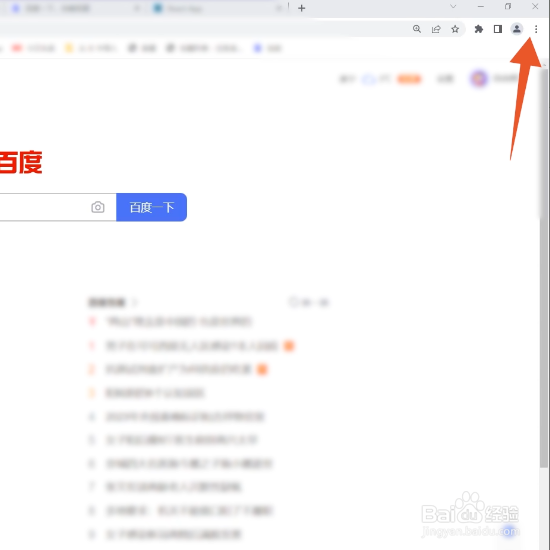550x550 pixels.
Task: Open the tab search chevron
Action: coord(453,6)
